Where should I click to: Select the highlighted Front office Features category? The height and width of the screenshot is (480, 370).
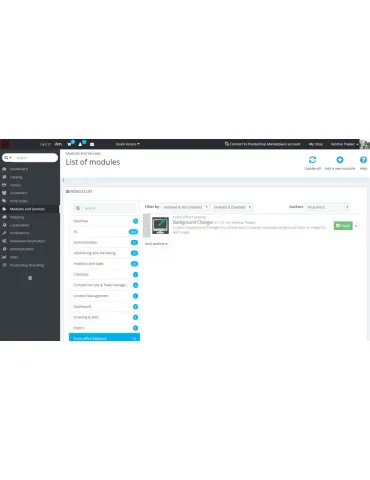pos(104,337)
